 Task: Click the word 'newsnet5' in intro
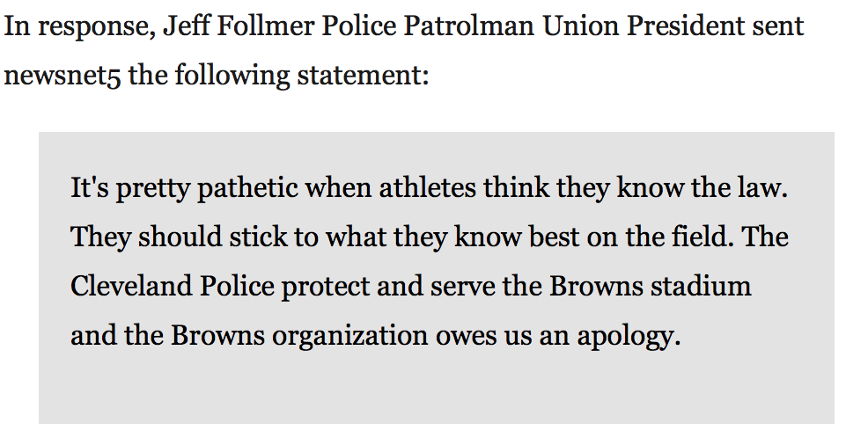tap(63, 75)
